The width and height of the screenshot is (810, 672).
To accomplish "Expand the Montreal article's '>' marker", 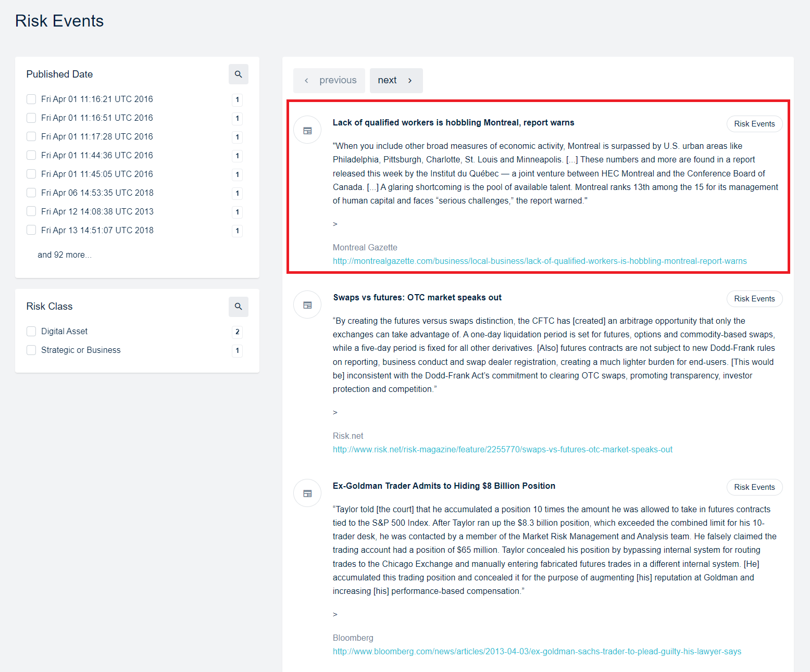I will pyautogui.click(x=335, y=224).
